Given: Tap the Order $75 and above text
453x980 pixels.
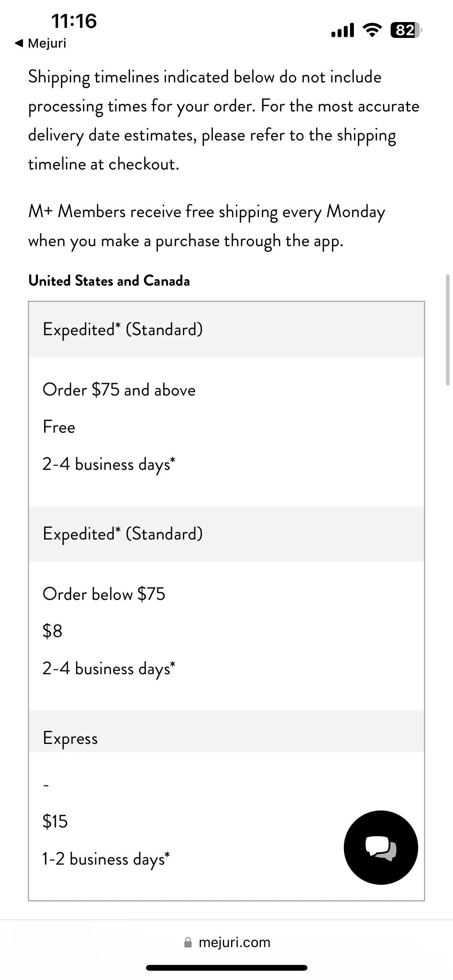Looking at the screenshot, I should pos(119,390).
